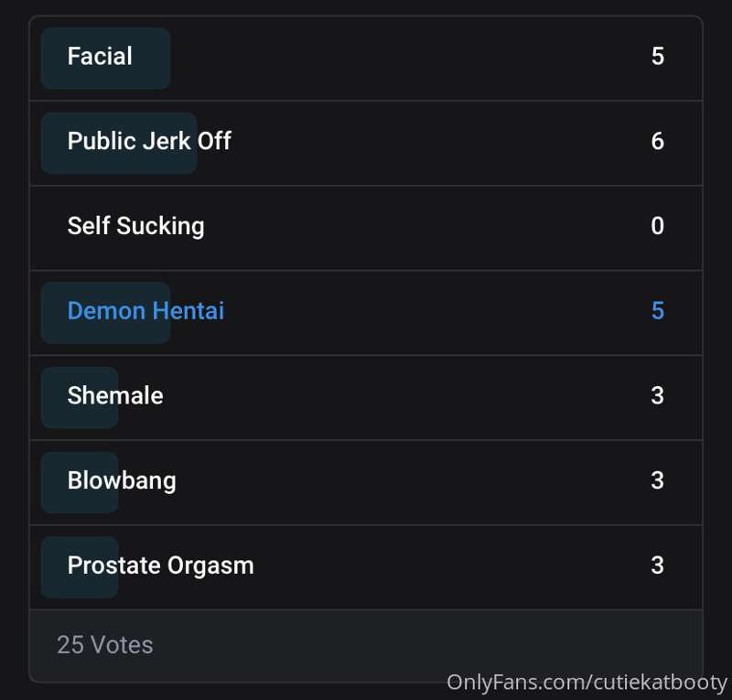Click the vote count 3 beside Blowbang
The width and height of the screenshot is (732, 700).
[x=657, y=480]
